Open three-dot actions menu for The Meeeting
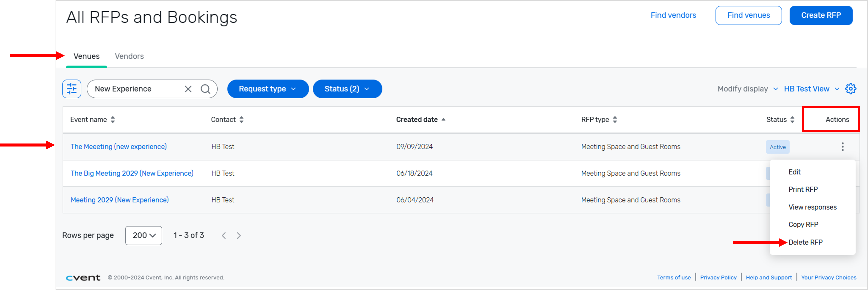The width and height of the screenshot is (868, 290). pos(842,147)
